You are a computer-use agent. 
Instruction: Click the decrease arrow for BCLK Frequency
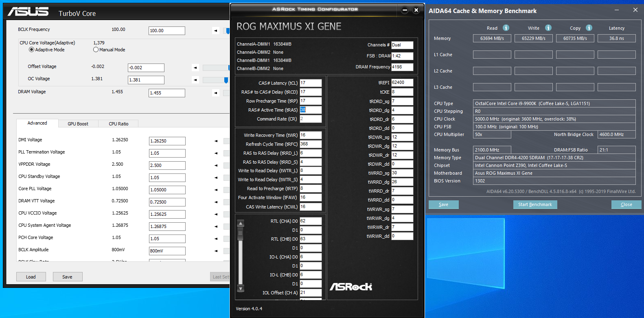[x=216, y=31]
